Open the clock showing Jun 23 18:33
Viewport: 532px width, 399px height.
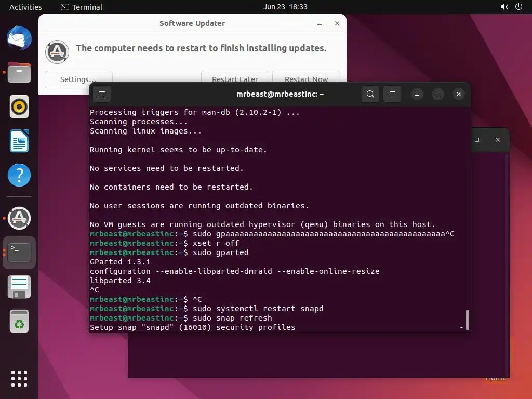pos(285,7)
